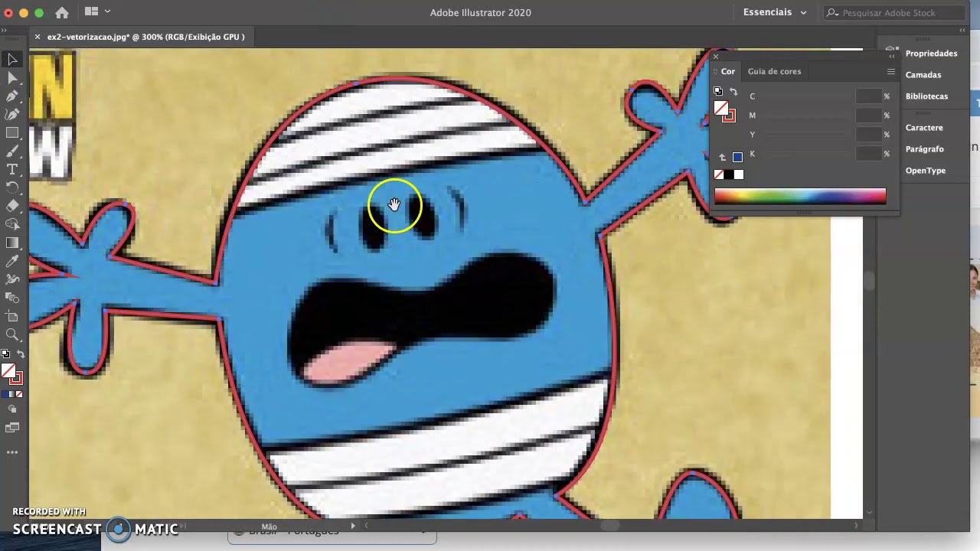Screen dimensions: 980x551
Task: Select the ex2-vetorizacao.jpg document tab
Action: coord(146,37)
